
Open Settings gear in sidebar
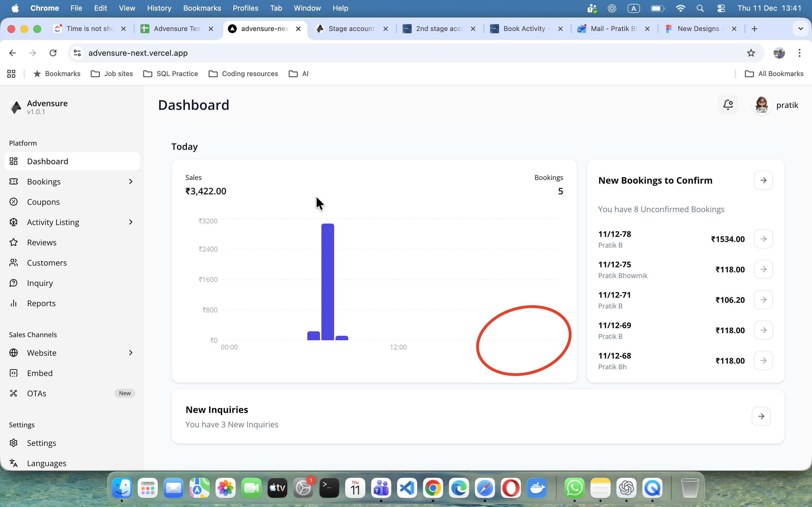pos(14,443)
